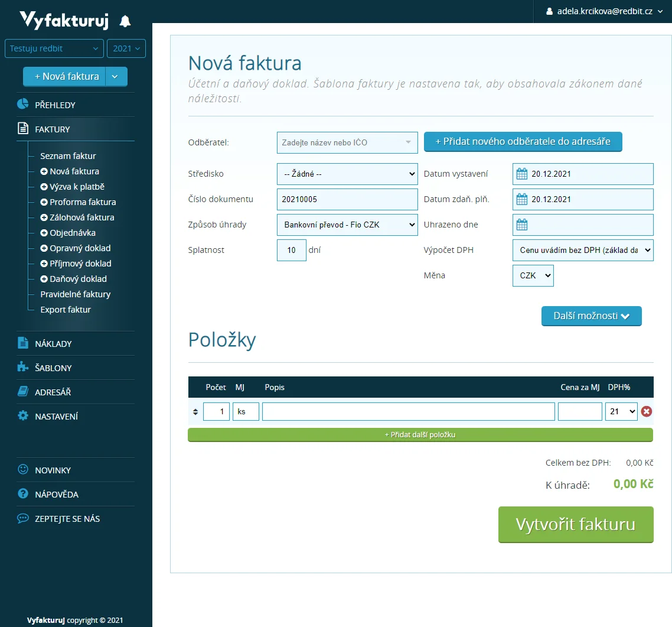Open Přehledy via the pie chart icon
Screen dimensions: 672x627
click(x=23, y=105)
